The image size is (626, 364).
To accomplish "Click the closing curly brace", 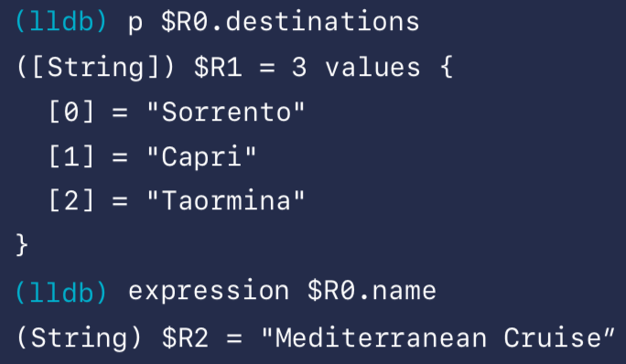I will click(22, 245).
